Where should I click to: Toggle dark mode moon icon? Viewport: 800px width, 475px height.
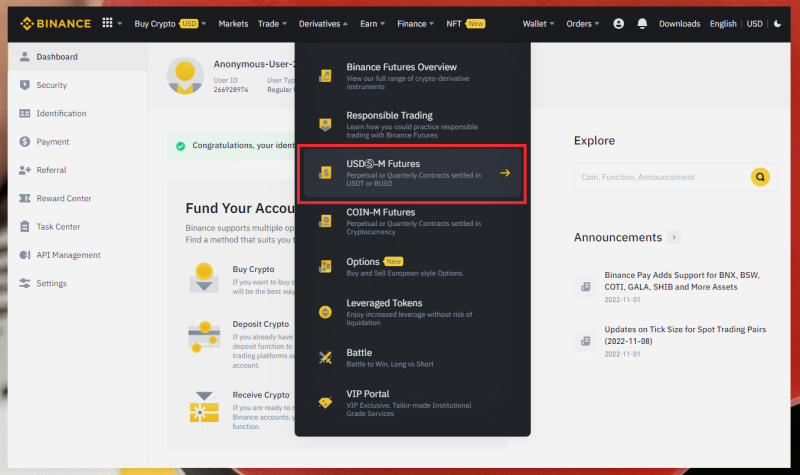tap(777, 23)
